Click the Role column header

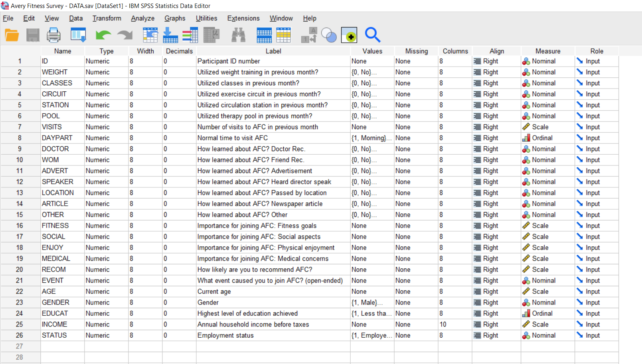click(x=597, y=51)
